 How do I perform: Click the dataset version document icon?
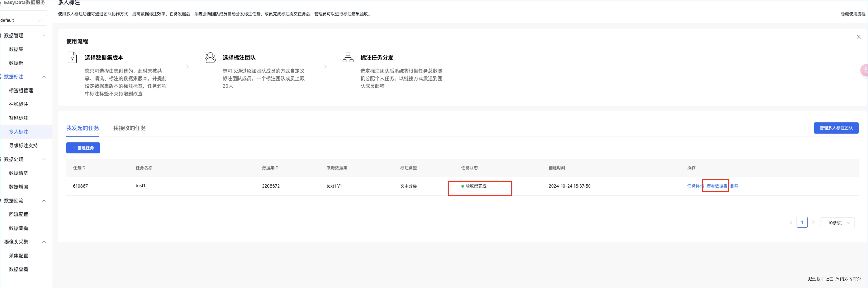[x=72, y=57]
